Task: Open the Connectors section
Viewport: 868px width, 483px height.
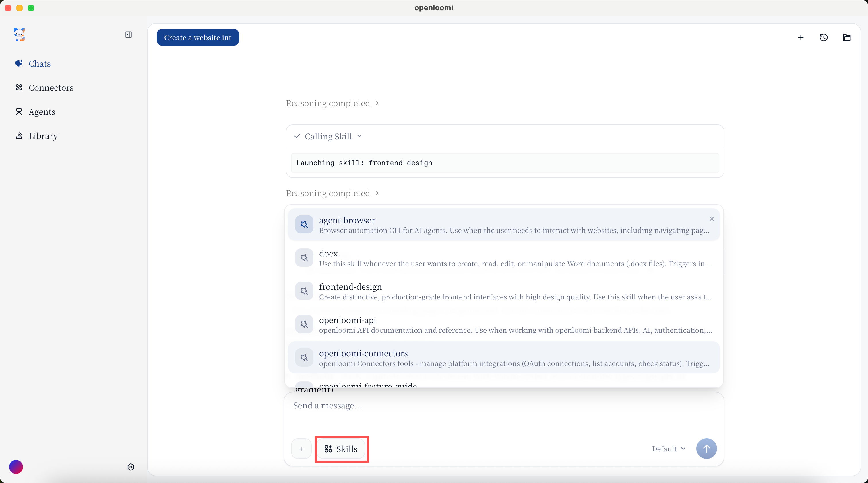Action: pyautogui.click(x=44, y=87)
